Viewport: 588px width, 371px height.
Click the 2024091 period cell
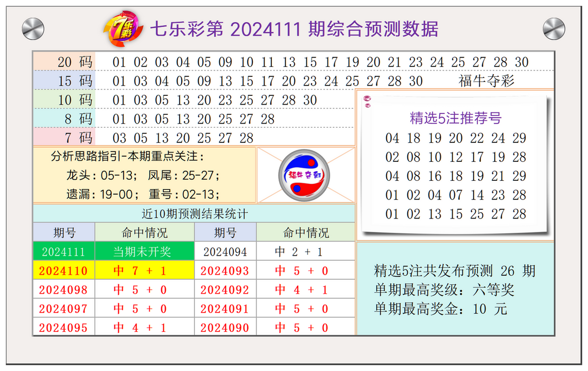coord(226,309)
